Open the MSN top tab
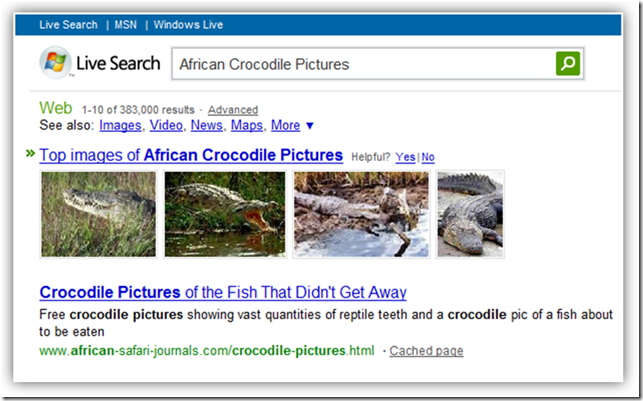The width and height of the screenshot is (643, 401). pyautogui.click(x=125, y=24)
